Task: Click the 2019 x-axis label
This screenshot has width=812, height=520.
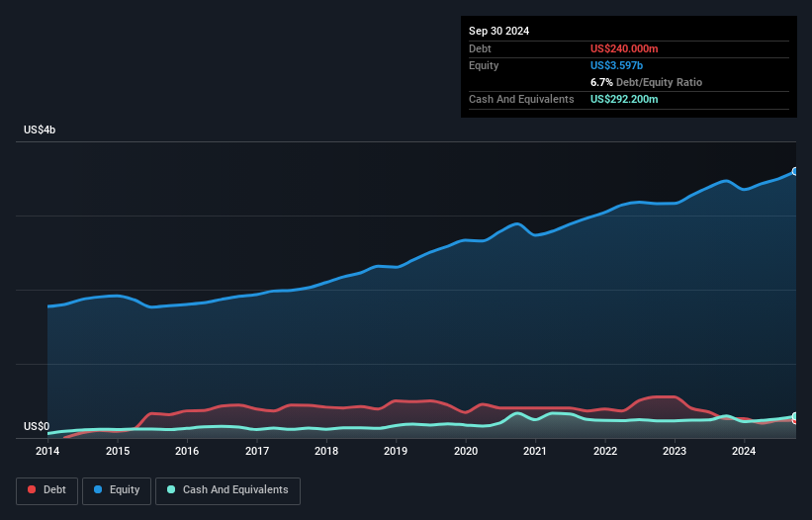Action: click(396, 451)
